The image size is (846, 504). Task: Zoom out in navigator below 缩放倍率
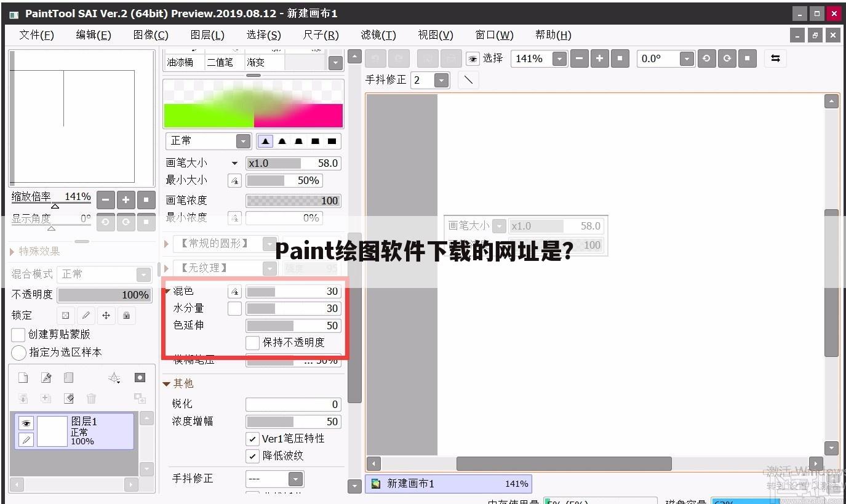[x=106, y=200]
